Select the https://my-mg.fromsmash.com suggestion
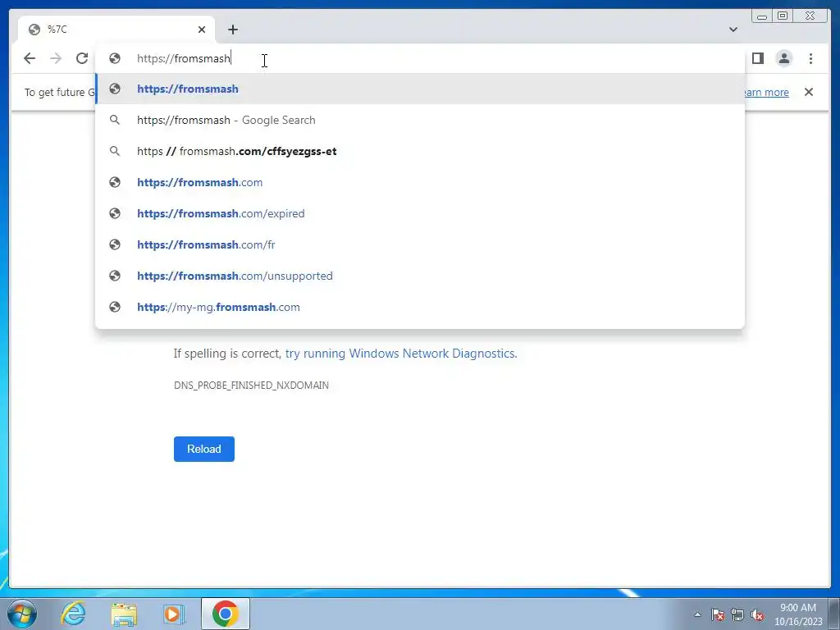Viewport: 840px width, 630px height. point(420,307)
